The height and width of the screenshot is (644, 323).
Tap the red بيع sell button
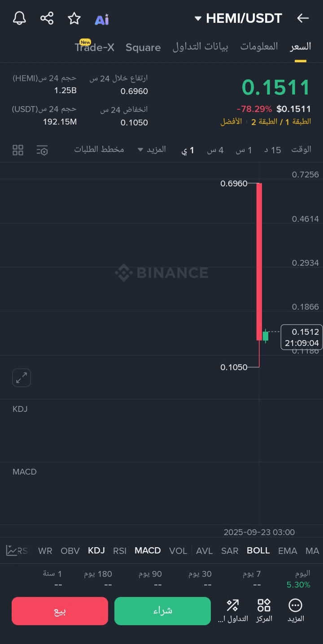click(x=60, y=611)
